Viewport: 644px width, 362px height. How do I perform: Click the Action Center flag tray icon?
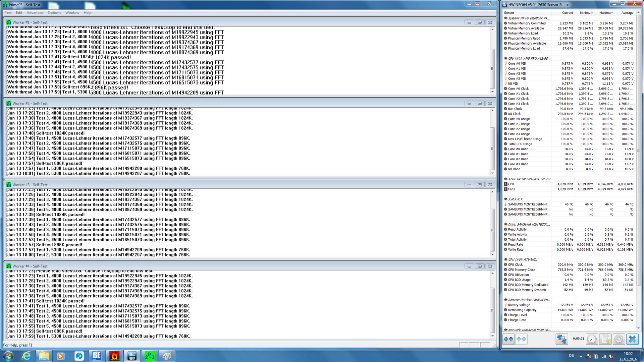coord(589,356)
